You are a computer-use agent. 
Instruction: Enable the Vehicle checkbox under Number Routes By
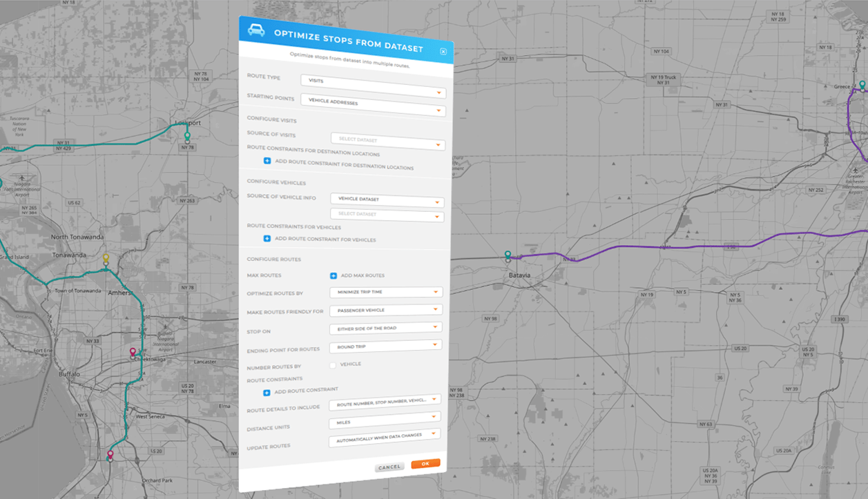332,364
